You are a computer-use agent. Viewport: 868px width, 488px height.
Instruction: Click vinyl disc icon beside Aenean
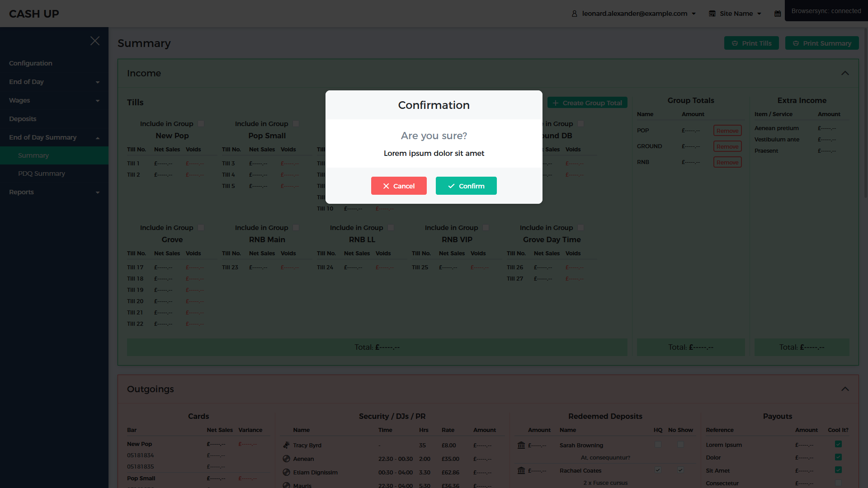click(x=286, y=459)
